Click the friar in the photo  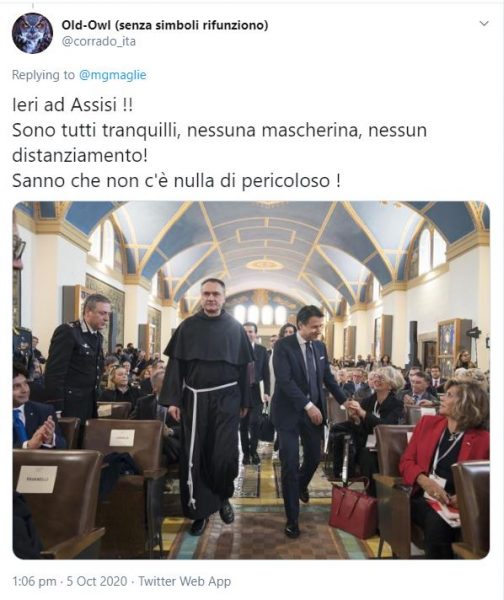point(207,402)
